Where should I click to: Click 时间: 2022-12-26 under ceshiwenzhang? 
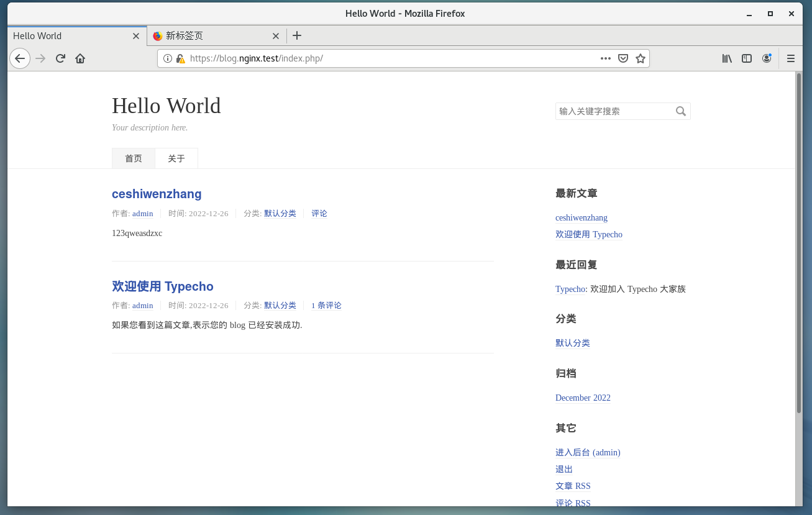pyautogui.click(x=198, y=214)
